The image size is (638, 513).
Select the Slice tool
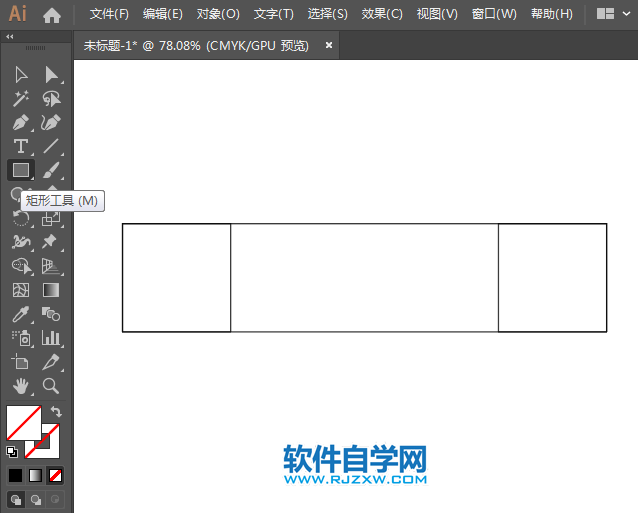(x=51, y=361)
